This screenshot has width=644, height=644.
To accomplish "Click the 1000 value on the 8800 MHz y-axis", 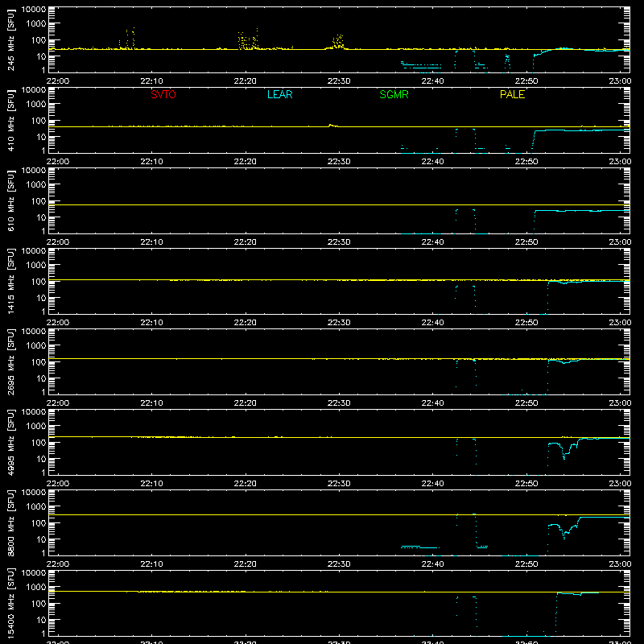I will click(36, 507).
